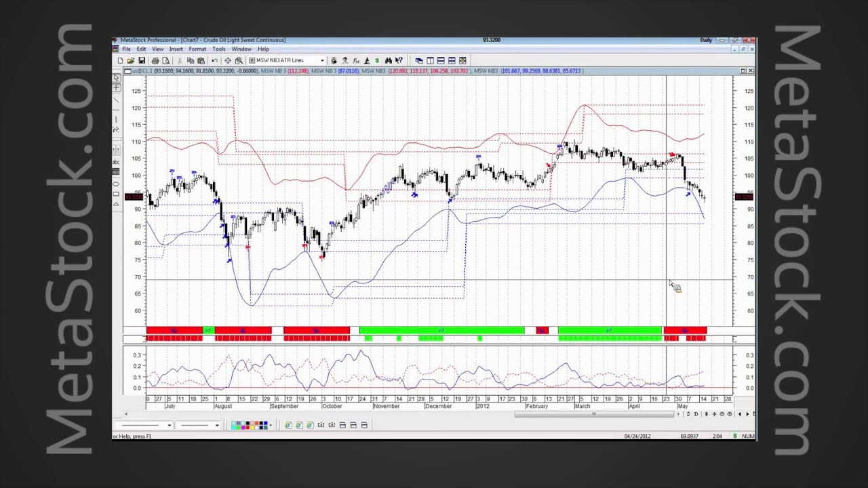
Task: Select the diagonal trendline drawing tool
Action: 117,100
